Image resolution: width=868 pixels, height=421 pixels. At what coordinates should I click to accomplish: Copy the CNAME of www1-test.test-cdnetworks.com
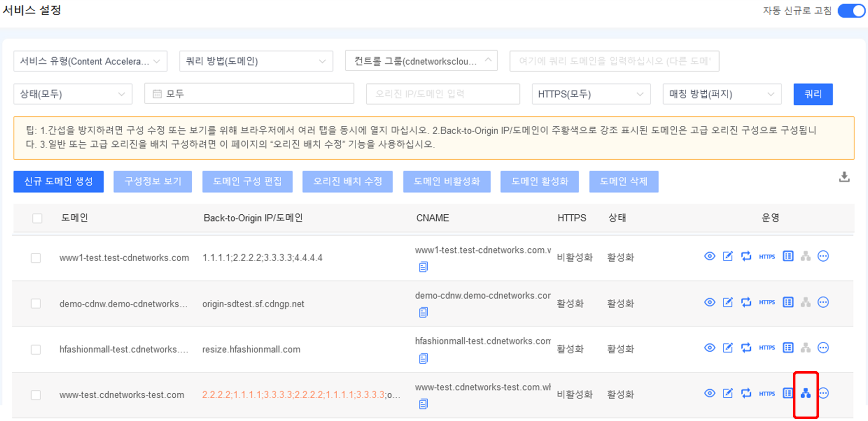coord(423,268)
